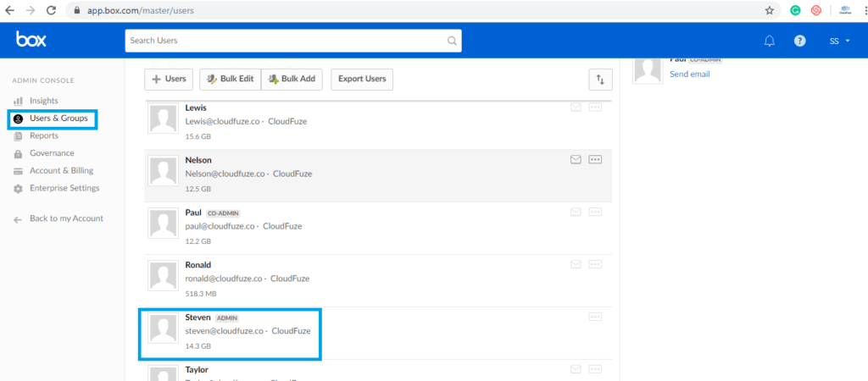Click ronald@cloudfuze.co email text
868x381 pixels.
pos(224,279)
